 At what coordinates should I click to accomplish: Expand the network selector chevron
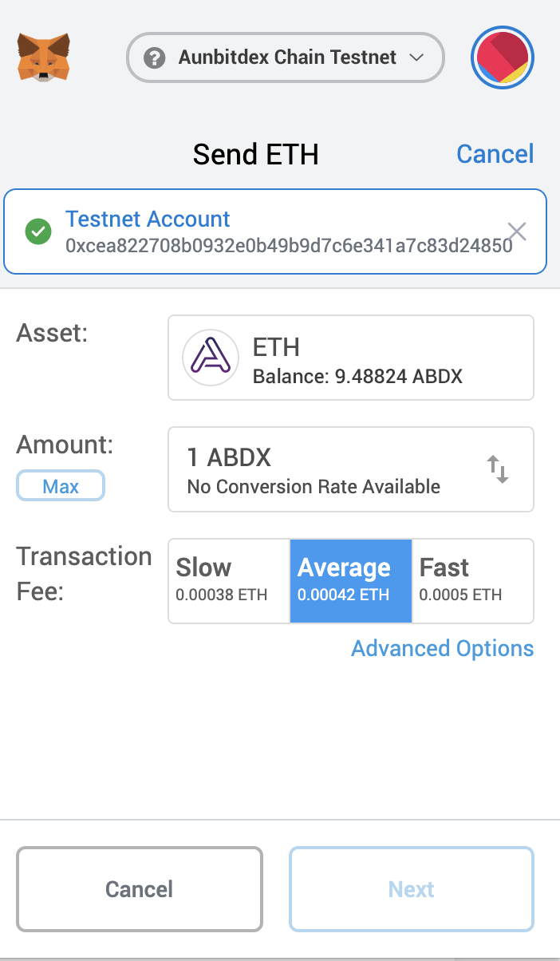click(416, 57)
